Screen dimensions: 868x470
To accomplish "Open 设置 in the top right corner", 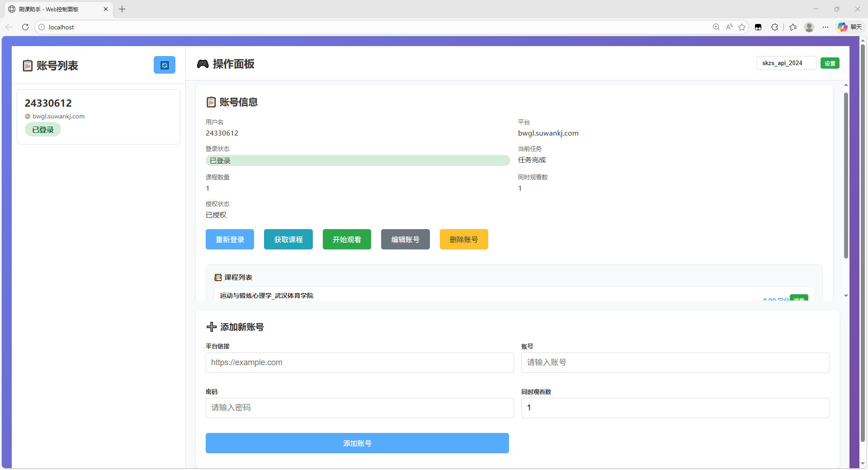I will [830, 63].
